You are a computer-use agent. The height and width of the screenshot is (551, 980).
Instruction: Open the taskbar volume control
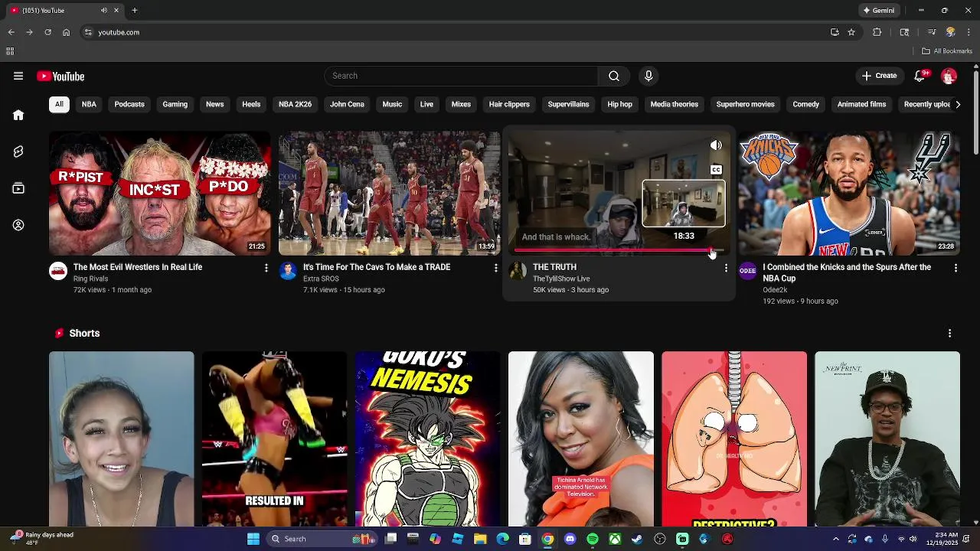(x=913, y=539)
